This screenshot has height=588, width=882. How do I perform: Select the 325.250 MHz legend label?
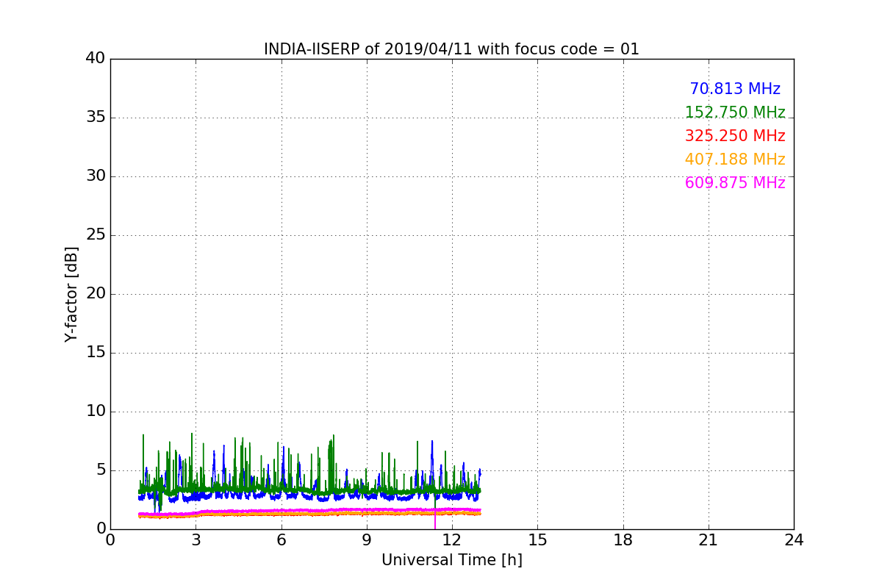pyautogui.click(x=735, y=136)
